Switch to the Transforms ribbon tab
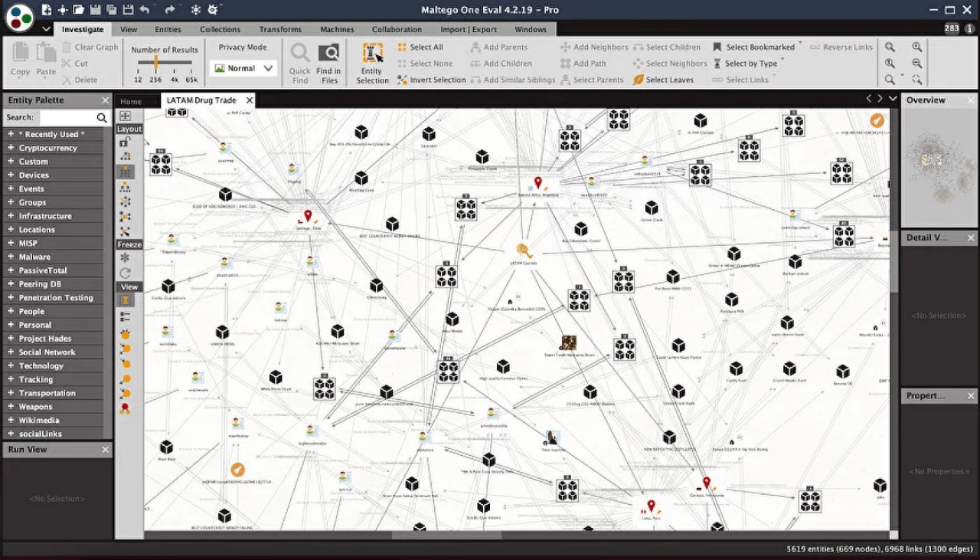The image size is (980, 560). click(280, 28)
